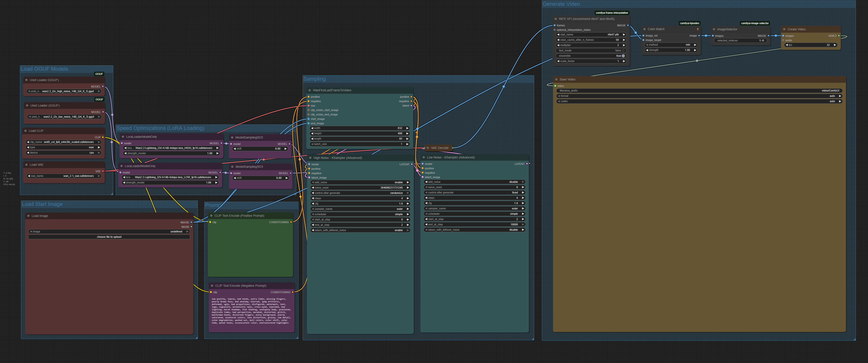Viewport: 868px width, 363px height.
Task: Click the VAE Decode node dot
Action: [428, 148]
